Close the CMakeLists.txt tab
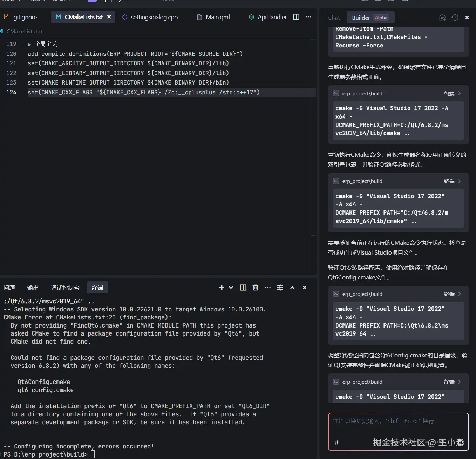Screen dimensions: 476x459 coord(109,17)
